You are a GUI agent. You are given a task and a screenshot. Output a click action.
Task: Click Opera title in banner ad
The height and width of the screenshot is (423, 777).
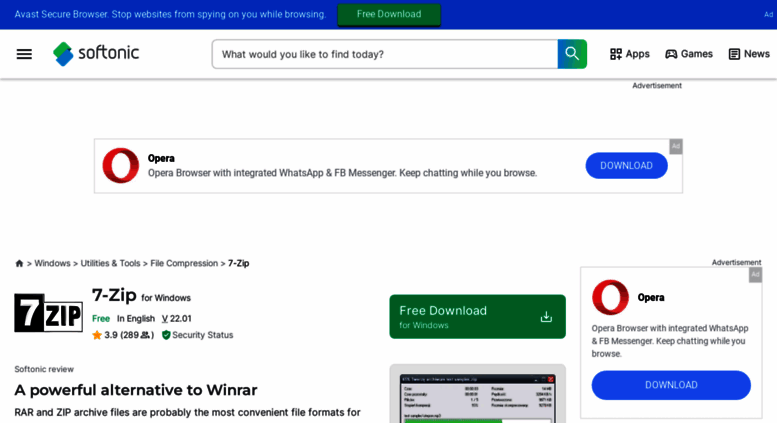click(161, 159)
